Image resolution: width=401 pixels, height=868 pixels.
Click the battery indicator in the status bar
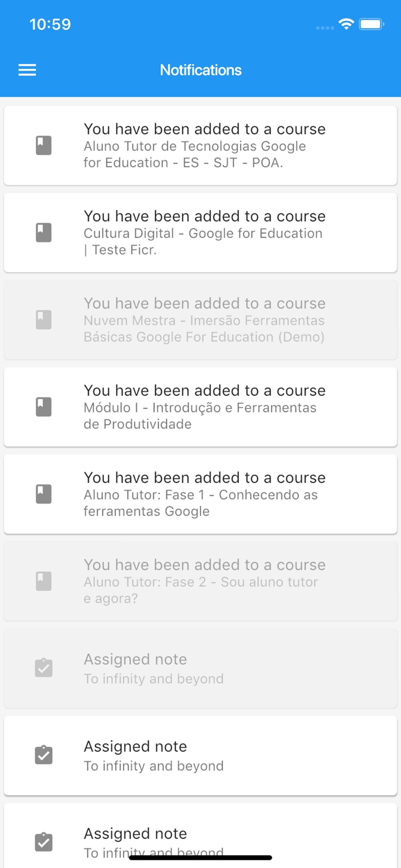pos(372,24)
